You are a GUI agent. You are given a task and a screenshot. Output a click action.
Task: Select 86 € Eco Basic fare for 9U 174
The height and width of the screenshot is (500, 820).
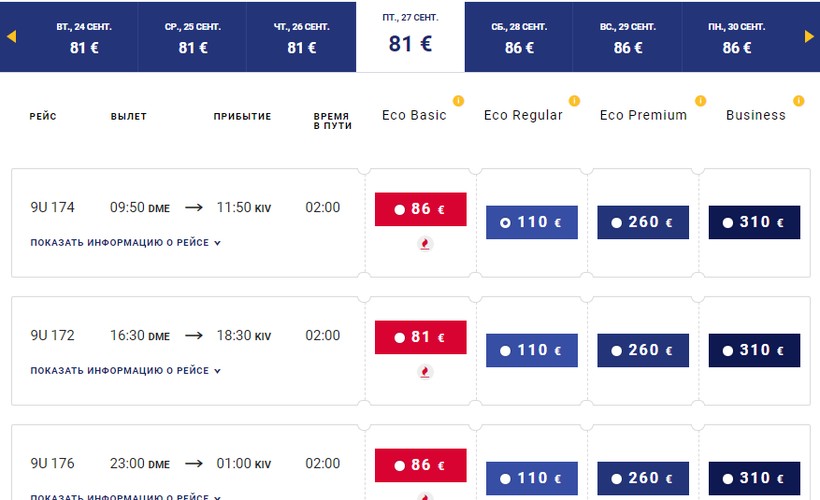pyautogui.click(x=420, y=209)
